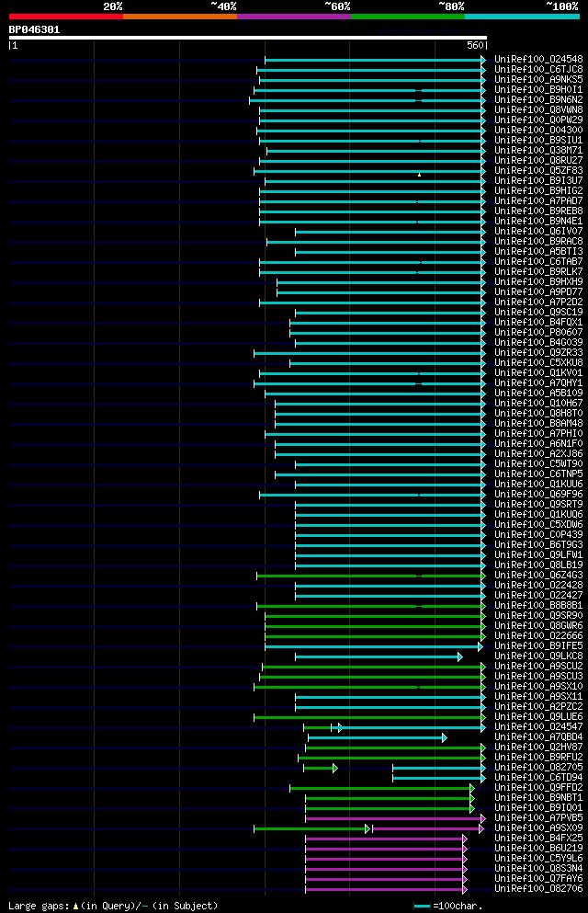Select the UniRef100_O24548 hit label
This screenshot has height=913, width=588.
point(538,60)
